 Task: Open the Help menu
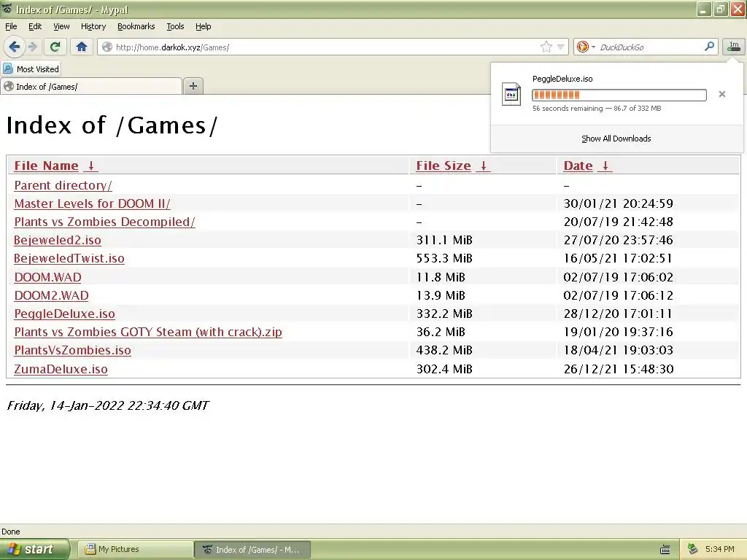tap(203, 26)
